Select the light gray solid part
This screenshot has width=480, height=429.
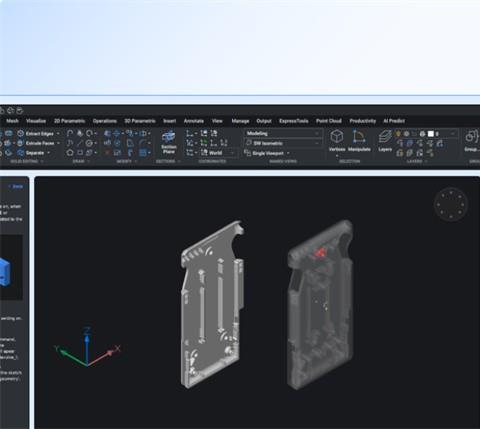[212, 305]
